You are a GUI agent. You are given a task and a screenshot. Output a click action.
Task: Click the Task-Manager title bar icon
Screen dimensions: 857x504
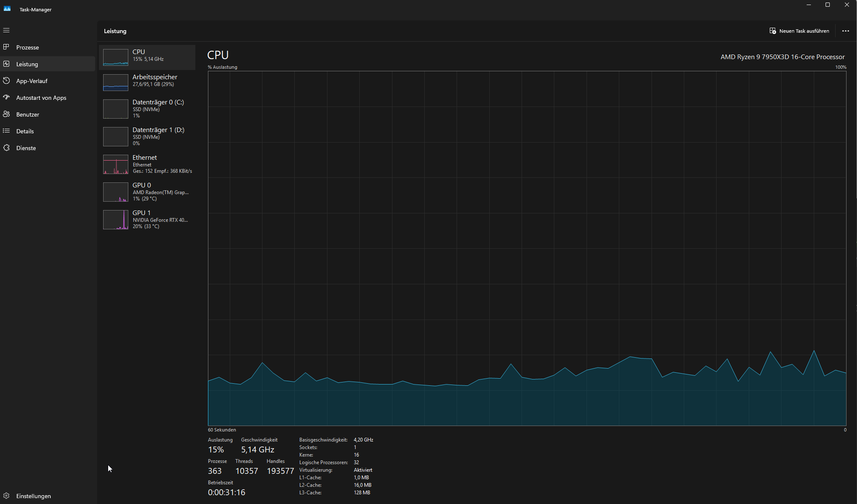[x=7, y=9]
